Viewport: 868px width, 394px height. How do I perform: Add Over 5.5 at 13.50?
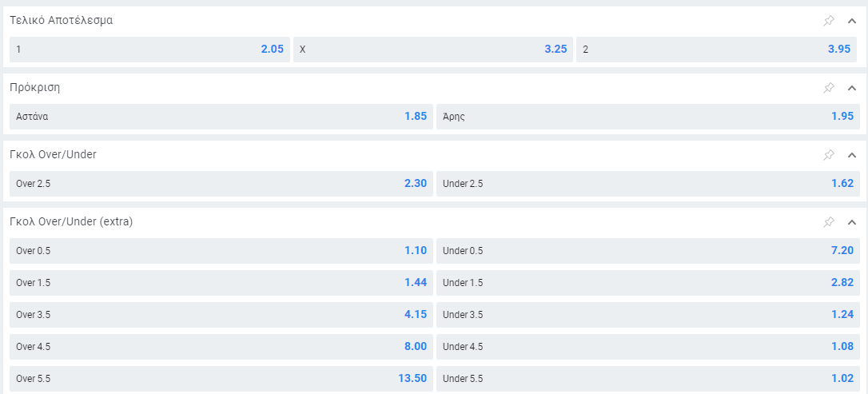[221, 378]
